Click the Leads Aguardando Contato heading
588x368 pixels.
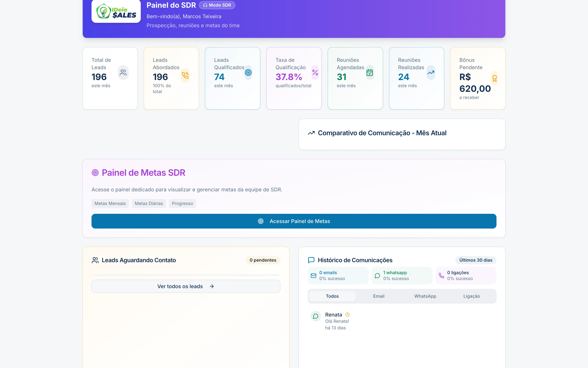[x=139, y=260]
